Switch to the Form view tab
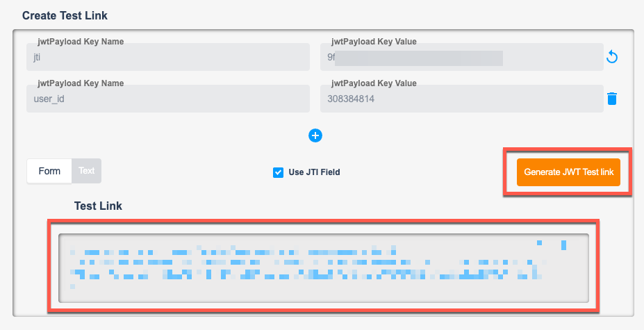Screen dimensions: 644x330 [49, 171]
